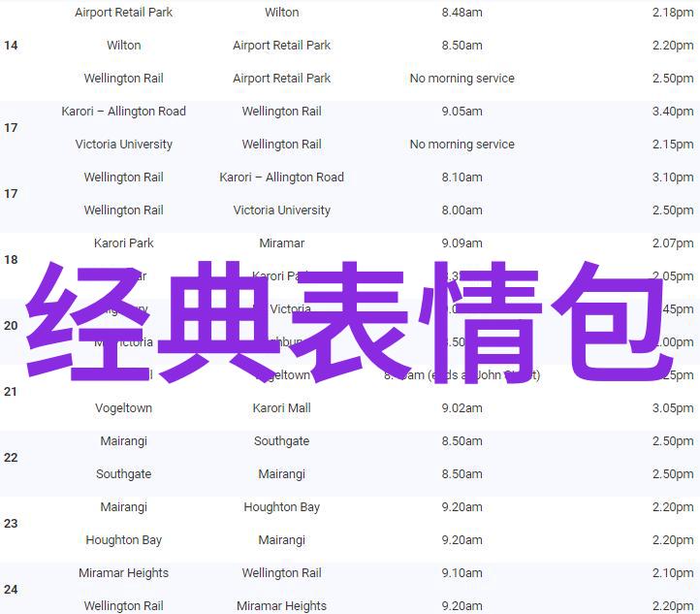The height and width of the screenshot is (614, 700).
Task: Click 'No morning service' on the Victoria University row
Action: pyautogui.click(x=462, y=145)
